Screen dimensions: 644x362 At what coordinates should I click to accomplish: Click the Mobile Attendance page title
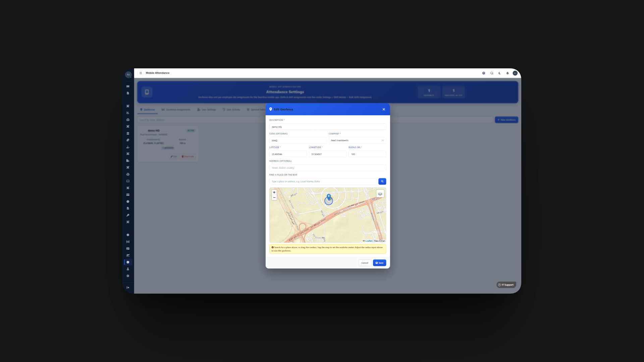pos(158,73)
